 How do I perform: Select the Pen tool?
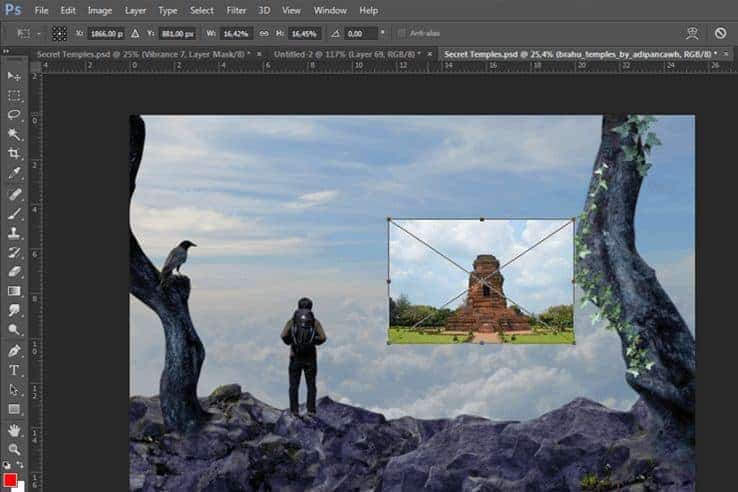pyautogui.click(x=14, y=351)
